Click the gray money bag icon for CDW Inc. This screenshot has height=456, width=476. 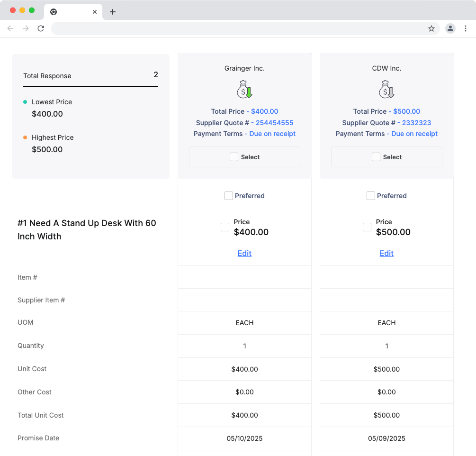(x=386, y=89)
